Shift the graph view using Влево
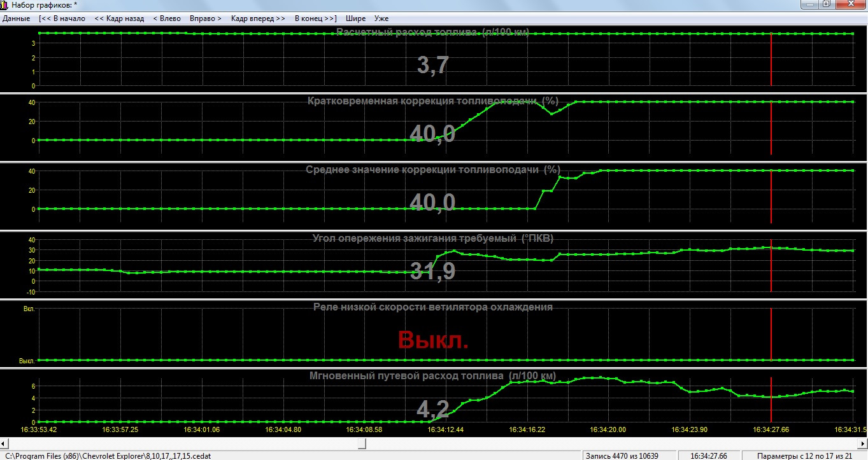 166,18
